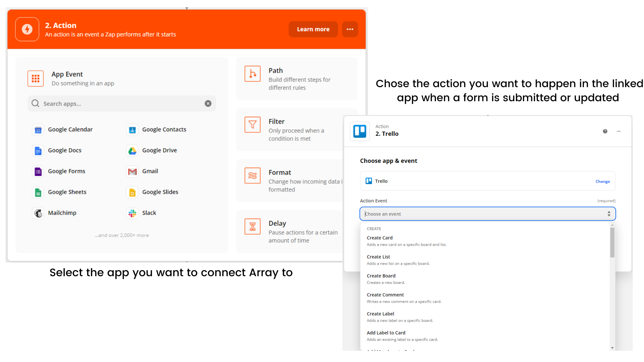Click the Gmail label
Screen dimensions: 644x362
coord(150,171)
